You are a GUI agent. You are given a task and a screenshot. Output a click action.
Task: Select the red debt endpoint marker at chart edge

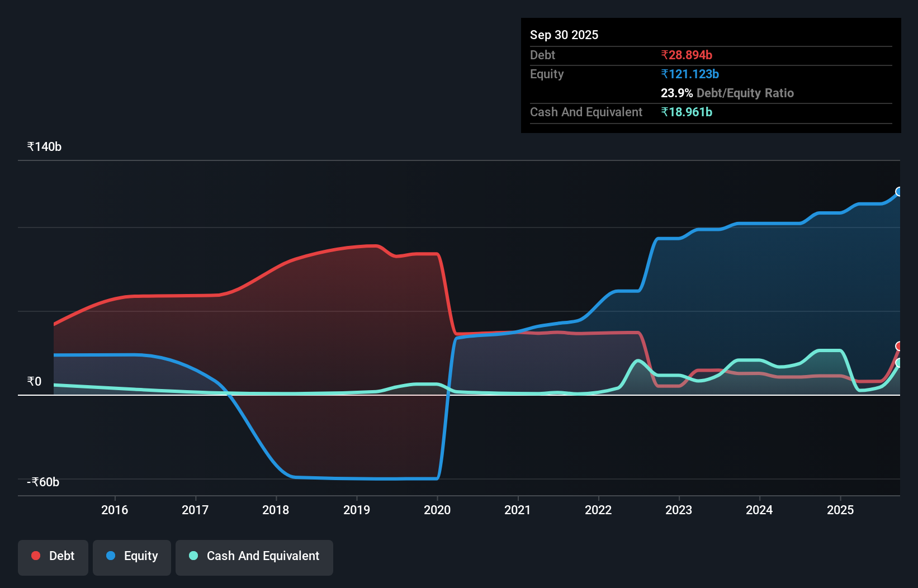900,347
